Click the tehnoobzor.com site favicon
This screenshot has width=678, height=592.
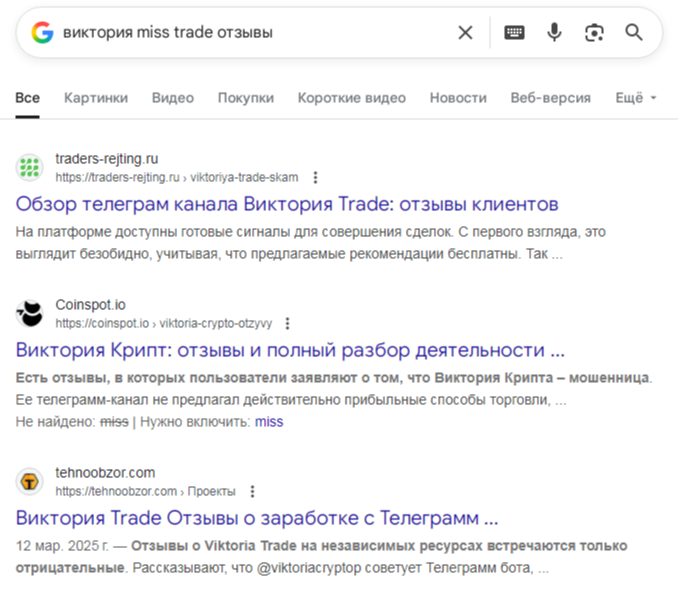pos(30,481)
